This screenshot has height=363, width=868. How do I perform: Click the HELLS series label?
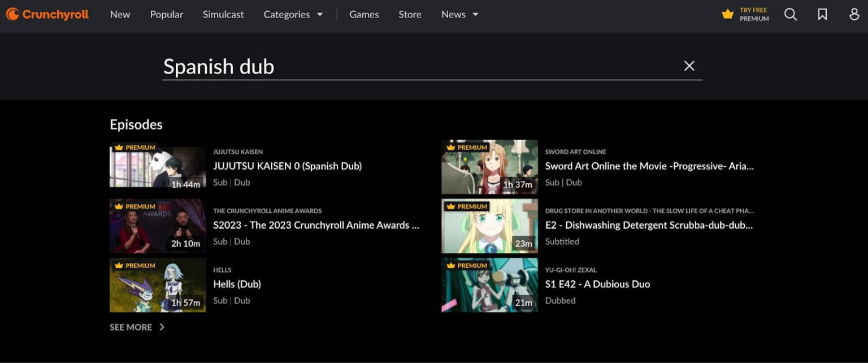tap(222, 270)
